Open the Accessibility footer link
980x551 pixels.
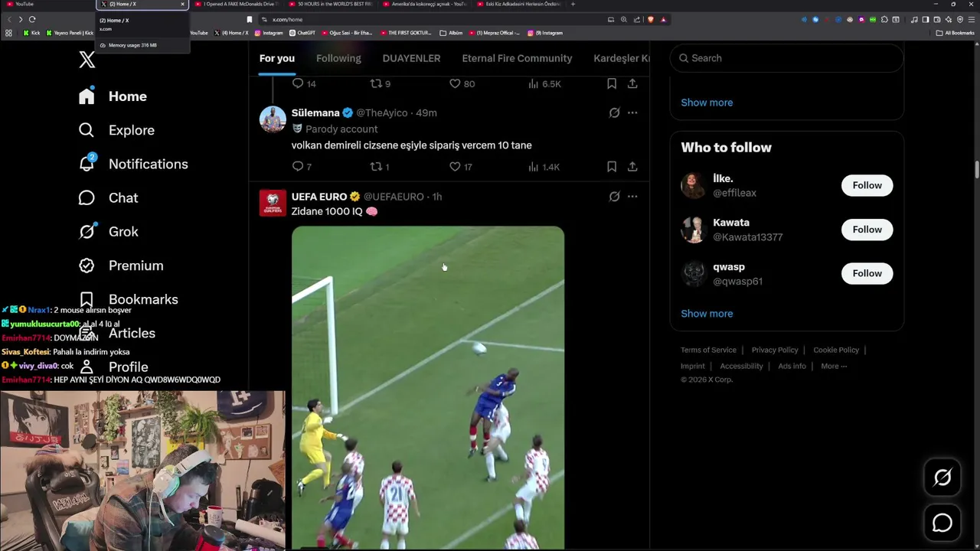click(x=741, y=366)
